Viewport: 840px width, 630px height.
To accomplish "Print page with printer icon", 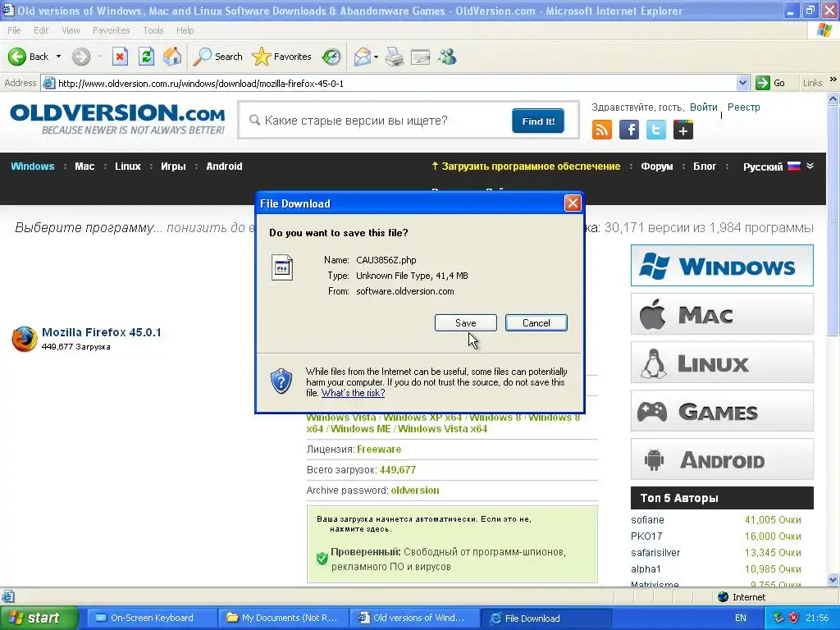I will click(395, 57).
